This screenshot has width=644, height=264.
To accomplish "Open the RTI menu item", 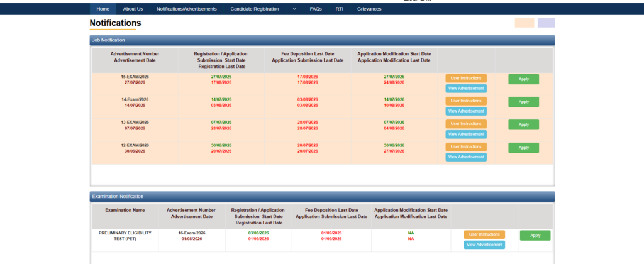I will point(339,9).
